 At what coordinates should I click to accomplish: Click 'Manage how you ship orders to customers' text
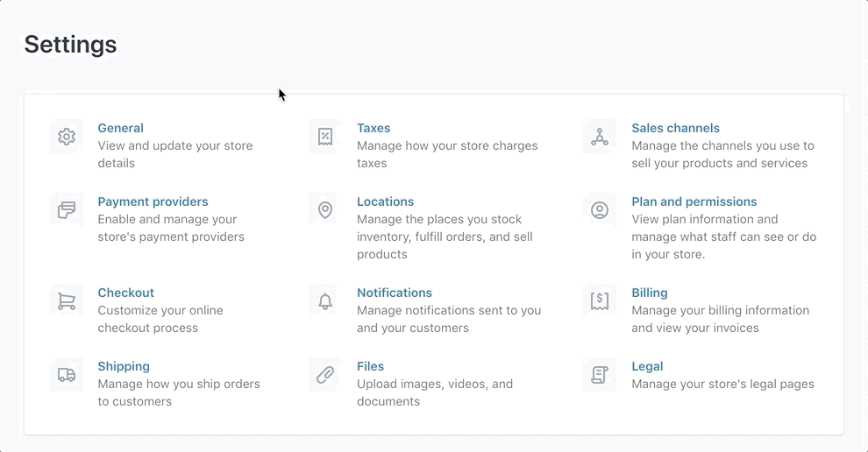point(179,392)
